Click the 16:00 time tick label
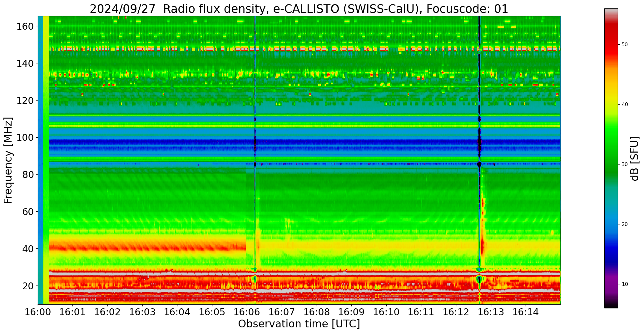This screenshot has width=644, height=333. [x=38, y=312]
